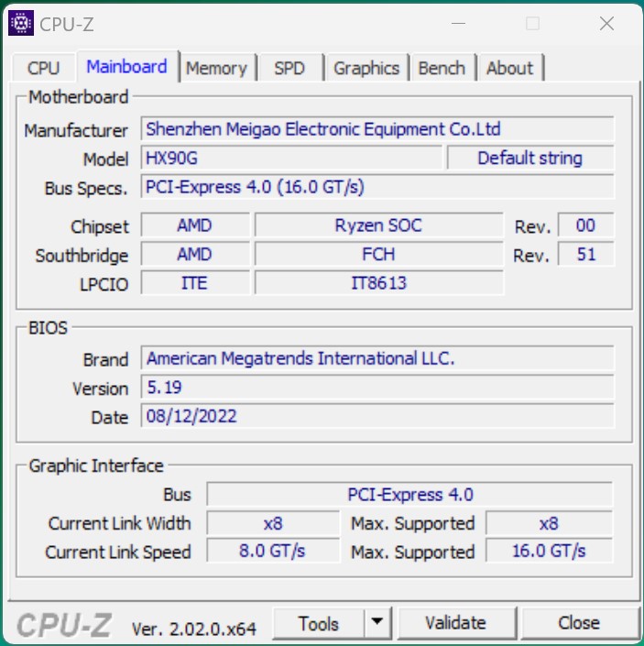Click the Chipset AMD vendor field
This screenshot has width=644, height=646.
click(x=195, y=225)
